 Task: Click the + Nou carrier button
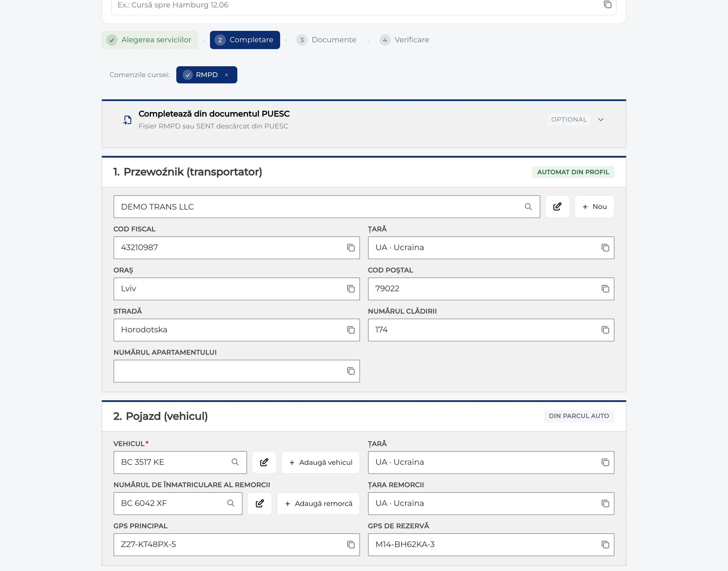[594, 207]
